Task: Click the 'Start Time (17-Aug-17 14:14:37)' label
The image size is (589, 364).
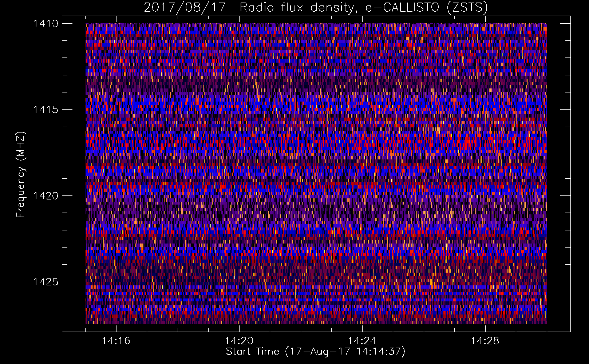Action: pos(316,352)
